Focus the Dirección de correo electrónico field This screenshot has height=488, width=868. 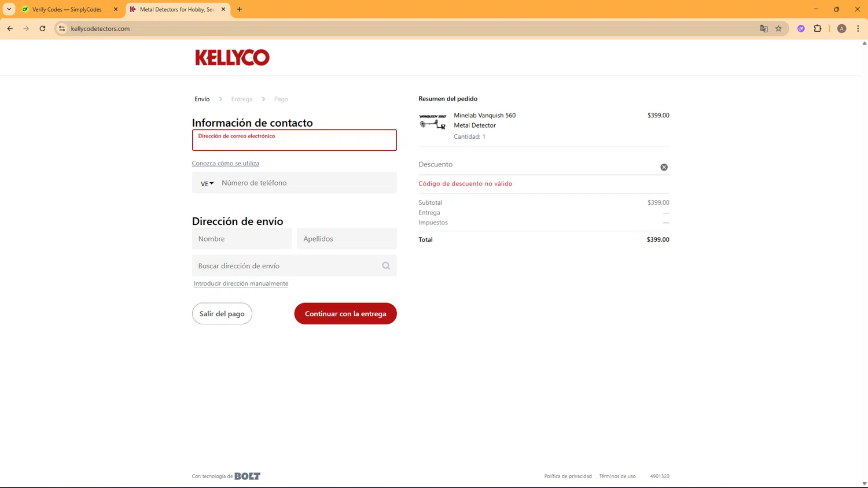click(x=295, y=140)
